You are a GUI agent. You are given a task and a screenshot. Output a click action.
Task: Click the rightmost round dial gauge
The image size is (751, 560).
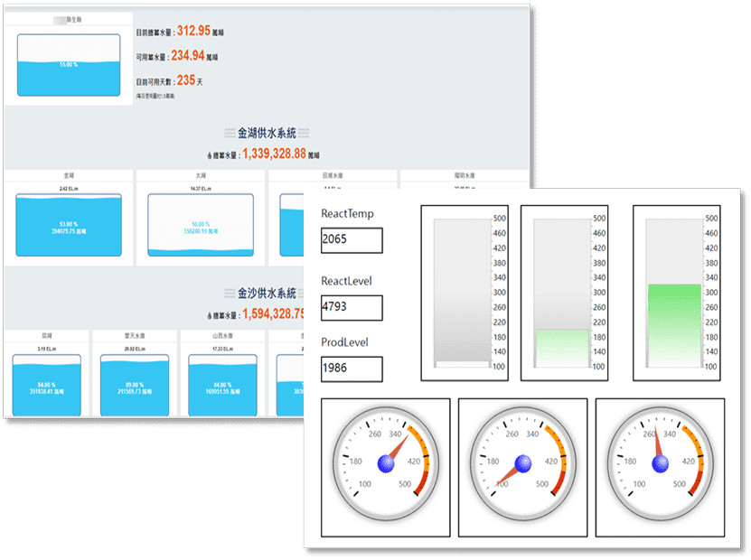coord(660,463)
